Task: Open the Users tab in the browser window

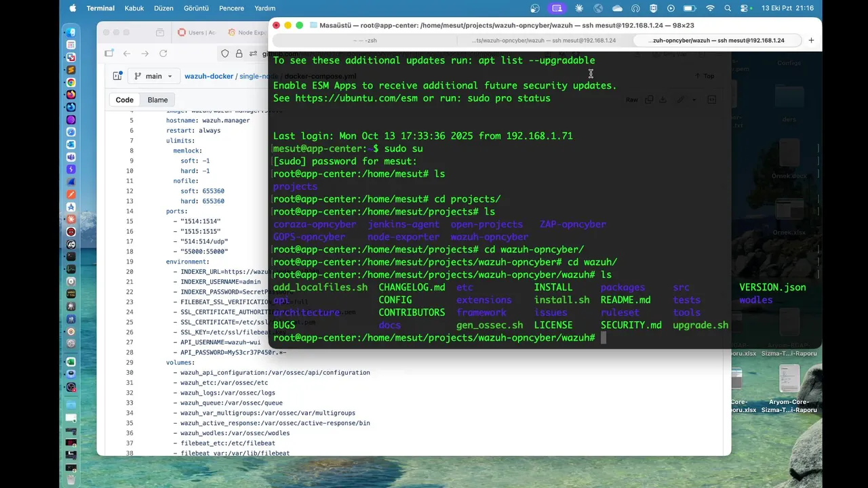Action: pos(197,33)
